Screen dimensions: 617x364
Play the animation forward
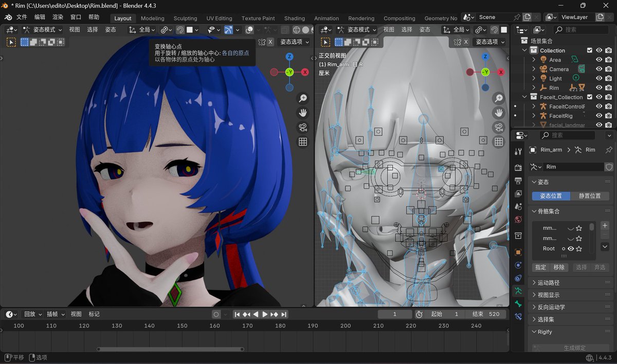pyautogui.click(x=265, y=314)
